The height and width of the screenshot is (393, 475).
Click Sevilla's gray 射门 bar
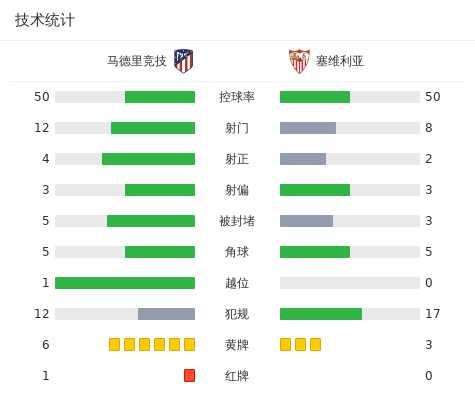(308, 128)
